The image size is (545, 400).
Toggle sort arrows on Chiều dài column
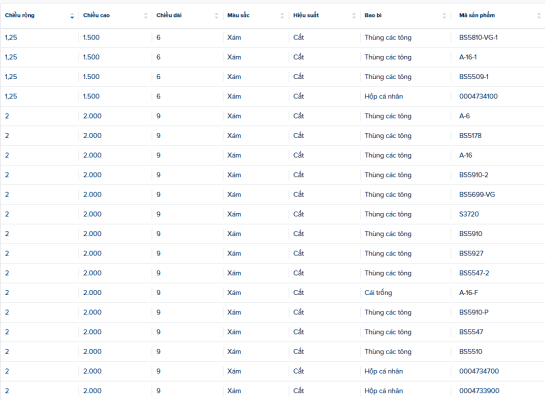[216, 16]
